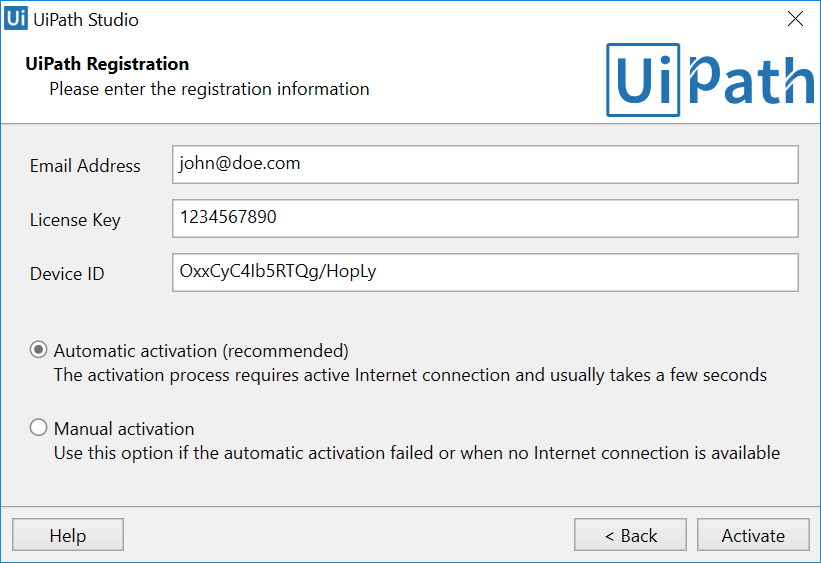Click the UiPath Studio title bar icon
Viewport: 821px width, 563px height.
pyautogui.click(x=15, y=19)
